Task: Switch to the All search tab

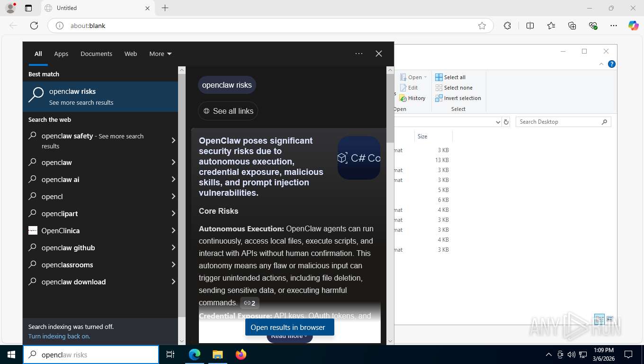Action: pos(38,54)
